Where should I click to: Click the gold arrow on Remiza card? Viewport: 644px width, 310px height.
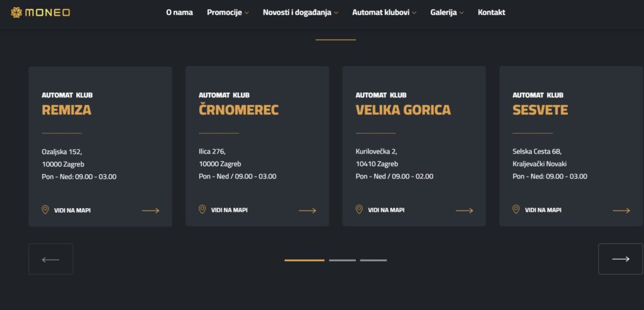click(150, 211)
